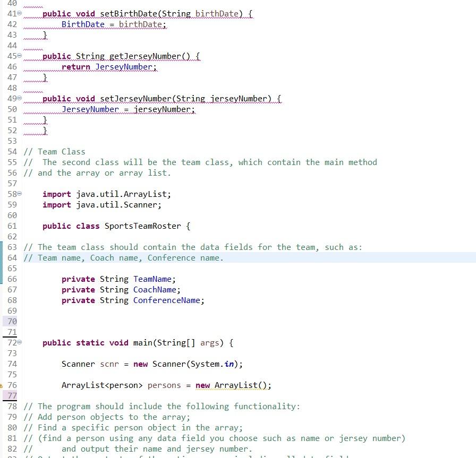Click line number 76
The width and height of the screenshot is (476, 458).
[12, 385]
